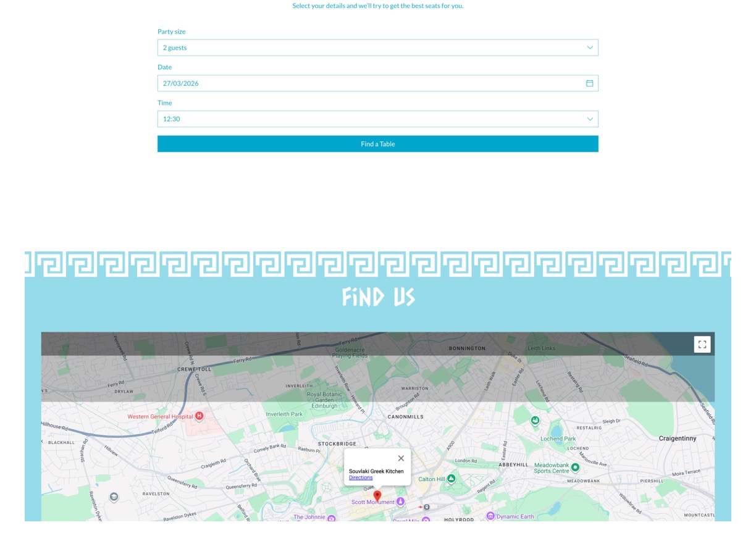Open the Party size dropdown

(377, 48)
